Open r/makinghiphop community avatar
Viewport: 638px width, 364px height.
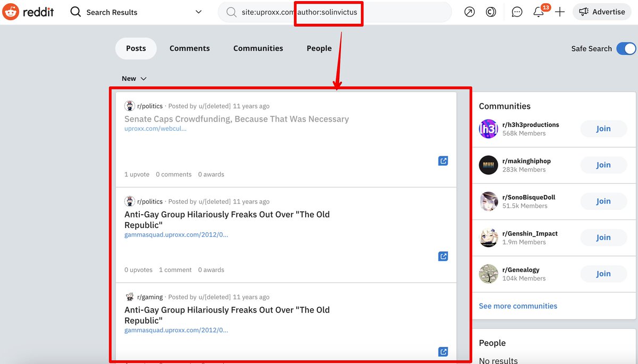coord(489,165)
